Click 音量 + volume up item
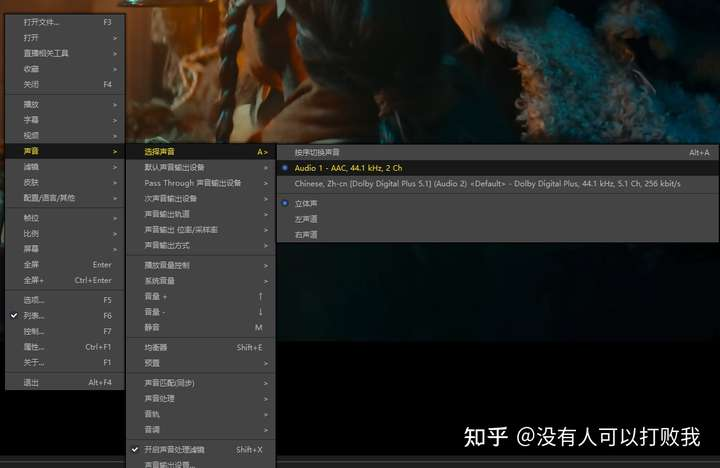The height and width of the screenshot is (468, 720). tap(201, 296)
